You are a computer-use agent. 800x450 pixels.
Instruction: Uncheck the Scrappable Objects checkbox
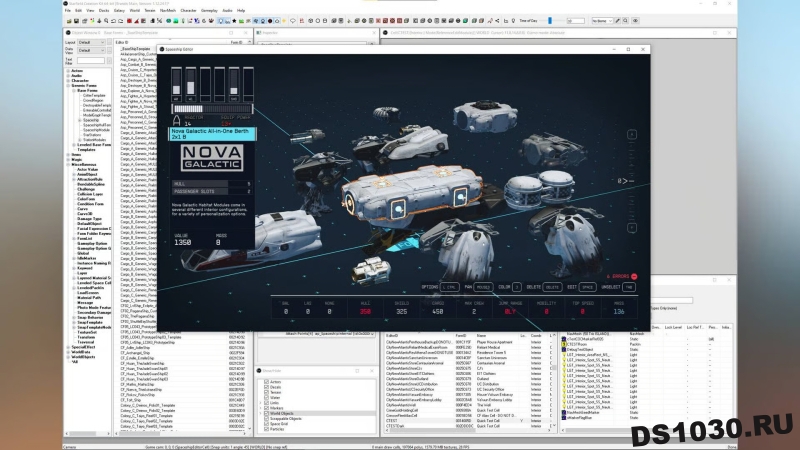coord(266,418)
